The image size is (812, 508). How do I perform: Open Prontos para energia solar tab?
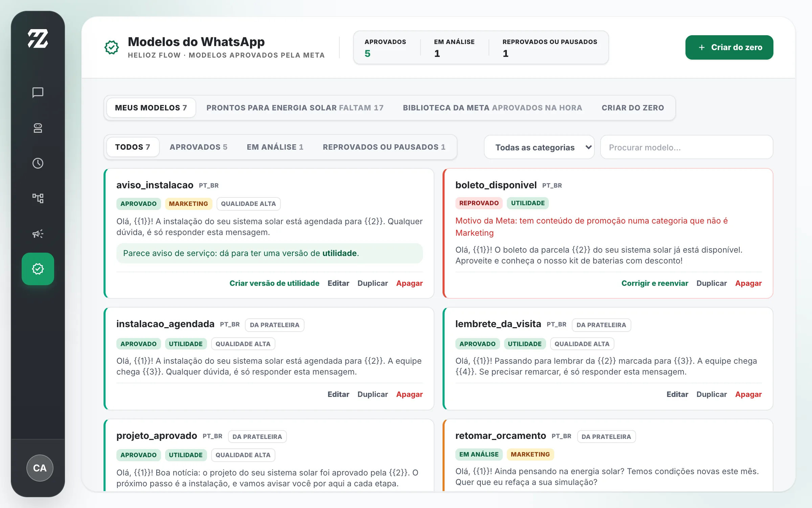point(295,108)
